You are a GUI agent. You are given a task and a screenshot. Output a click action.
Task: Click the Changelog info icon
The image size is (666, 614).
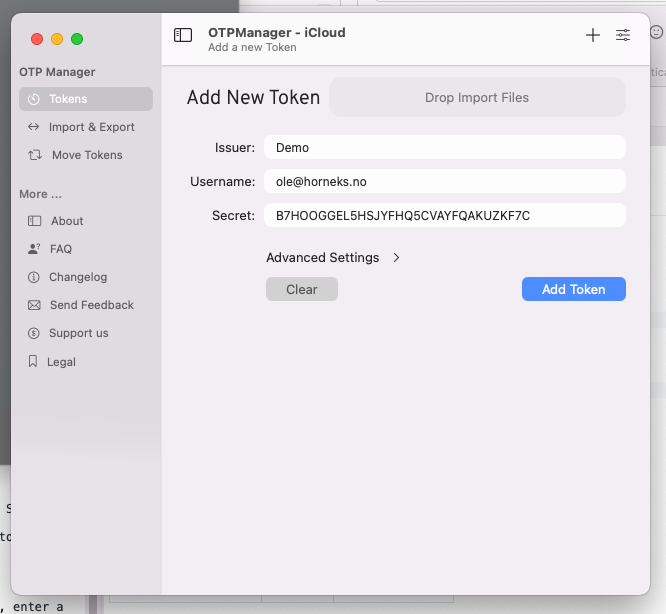pos(34,277)
